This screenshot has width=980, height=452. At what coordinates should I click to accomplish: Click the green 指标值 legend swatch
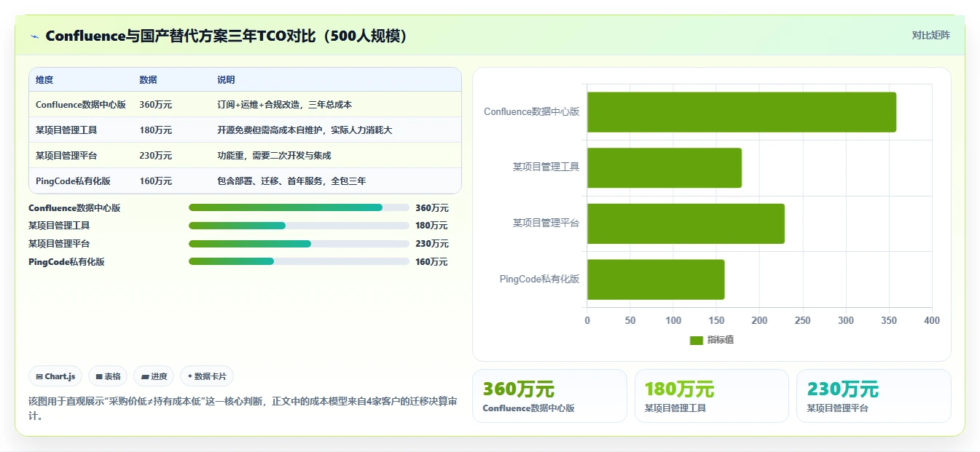pyautogui.click(x=696, y=341)
